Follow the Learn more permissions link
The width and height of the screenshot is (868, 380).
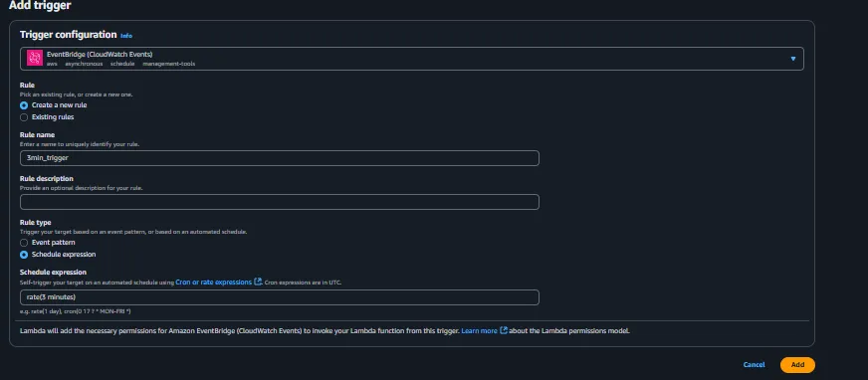click(480, 331)
